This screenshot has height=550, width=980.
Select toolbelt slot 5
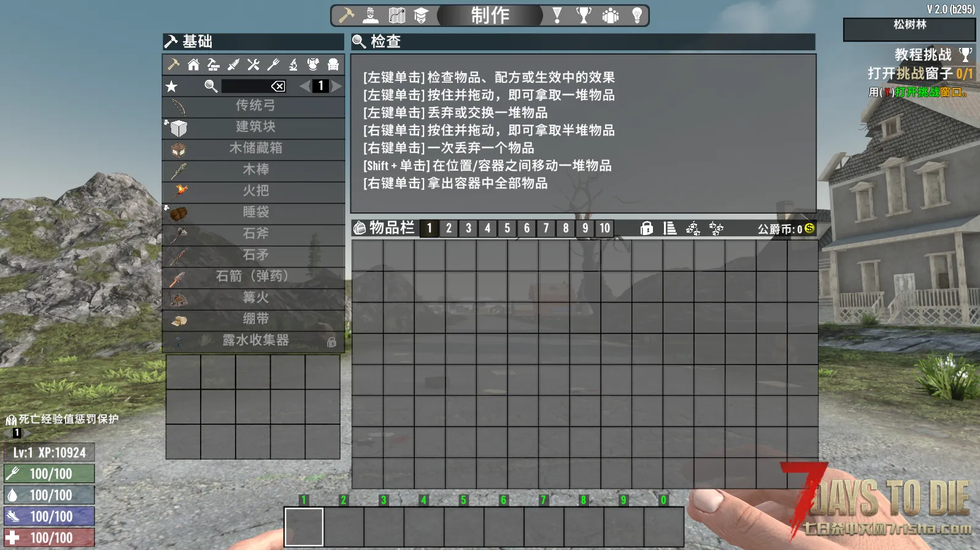pyautogui.click(x=464, y=527)
